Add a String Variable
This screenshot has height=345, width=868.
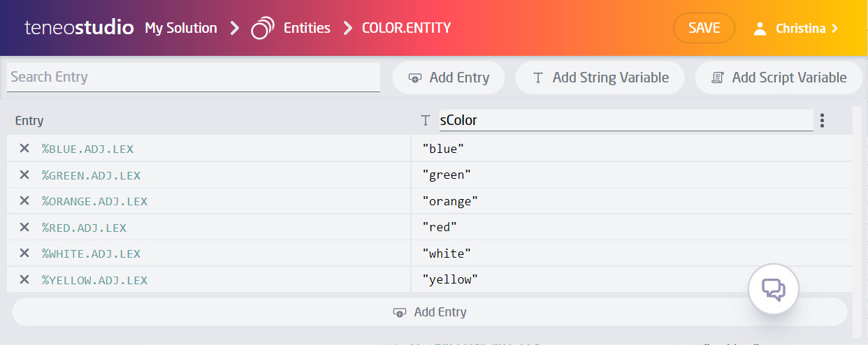click(600, 78)
